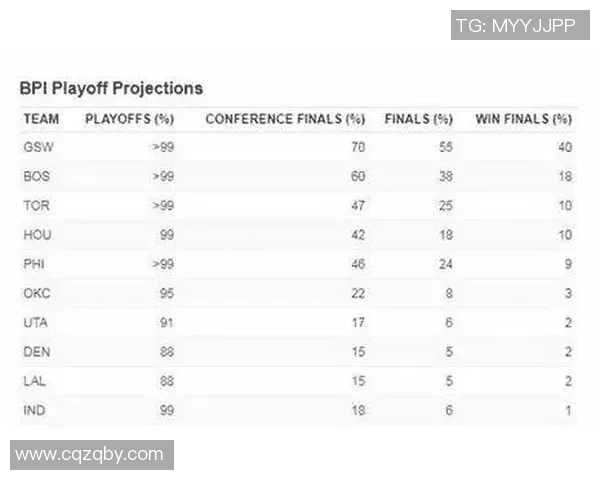Select the FINALS (%) column header
This screenshot has height=480, width=600.
click(419, 119)
